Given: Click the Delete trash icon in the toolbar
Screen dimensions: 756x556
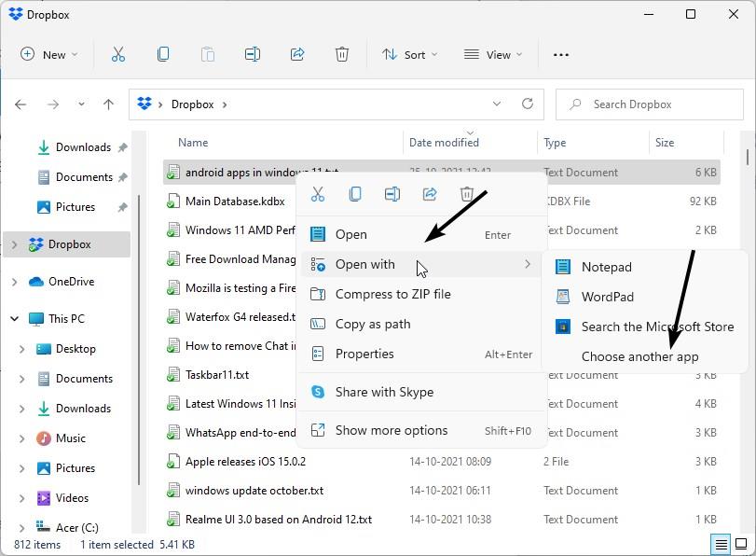Looking at the screenshot, I should pyautogui.click(x=342, y=54).
